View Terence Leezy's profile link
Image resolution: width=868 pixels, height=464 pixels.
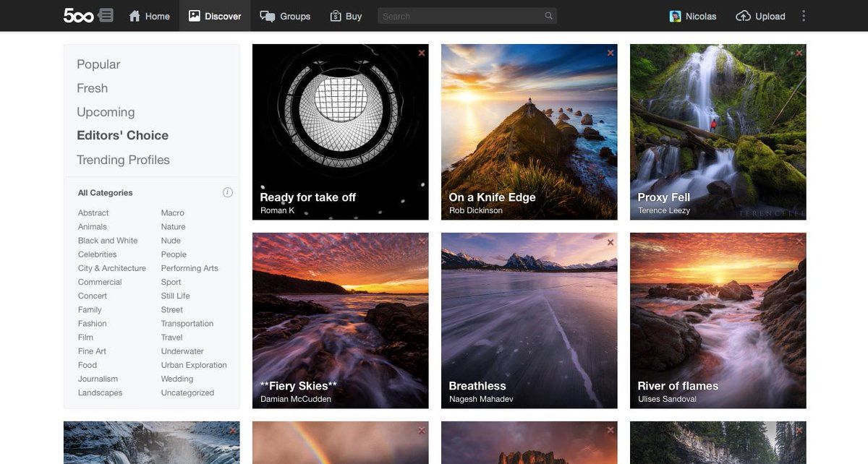[x=663, y=210]
